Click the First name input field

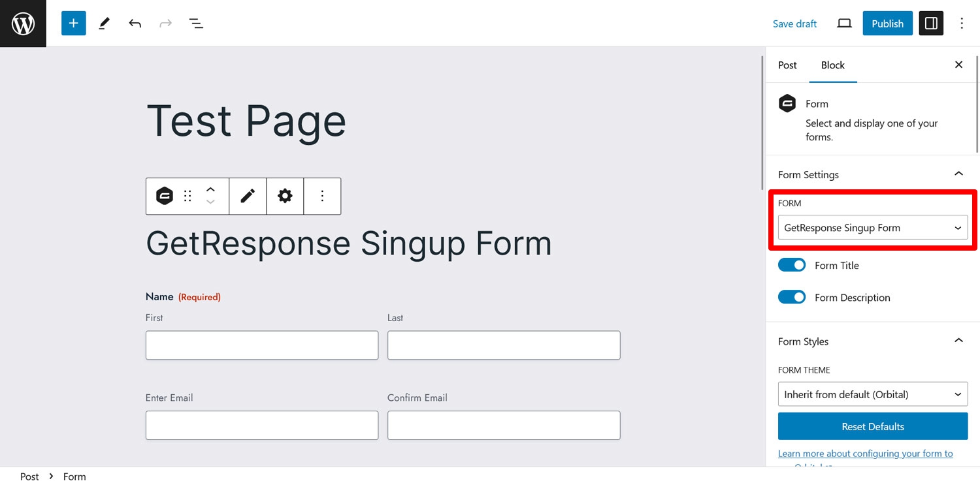(262, 345)
